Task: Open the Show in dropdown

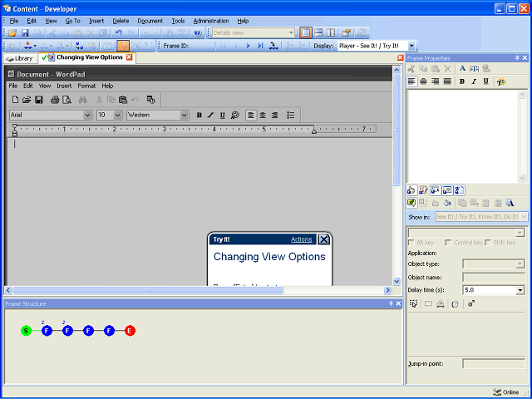Action: [x=524, y=216]
